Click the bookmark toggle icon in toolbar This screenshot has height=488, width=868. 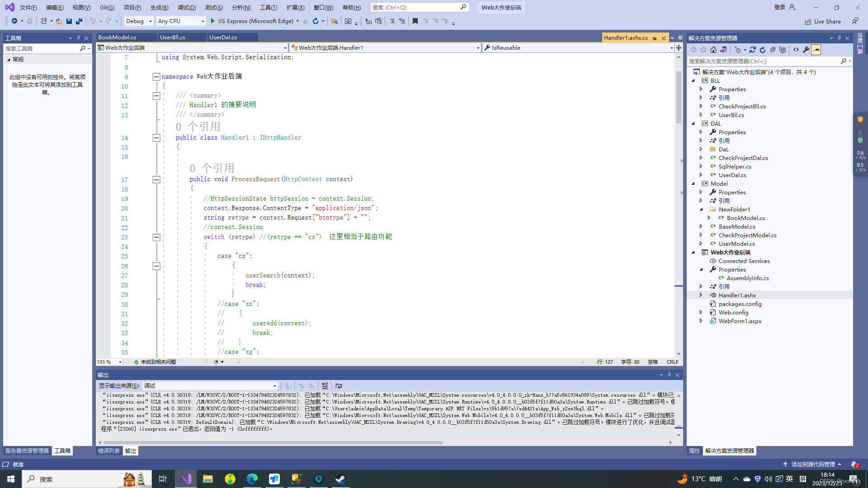click(415, 21)
